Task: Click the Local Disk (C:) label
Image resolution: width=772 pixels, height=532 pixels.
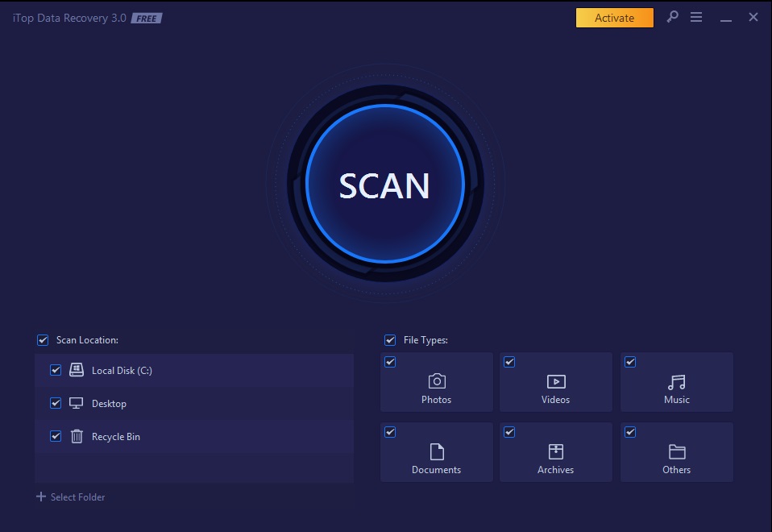Action: pos(122,371)
